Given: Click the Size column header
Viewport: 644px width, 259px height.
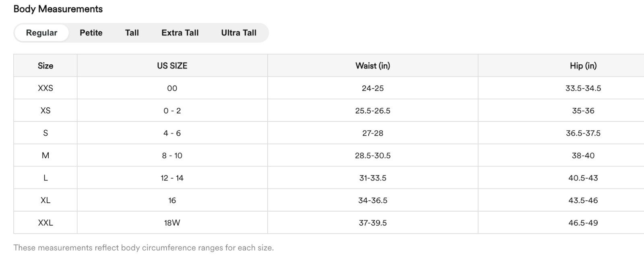Looking at the screenshot, I should (45, 66).
